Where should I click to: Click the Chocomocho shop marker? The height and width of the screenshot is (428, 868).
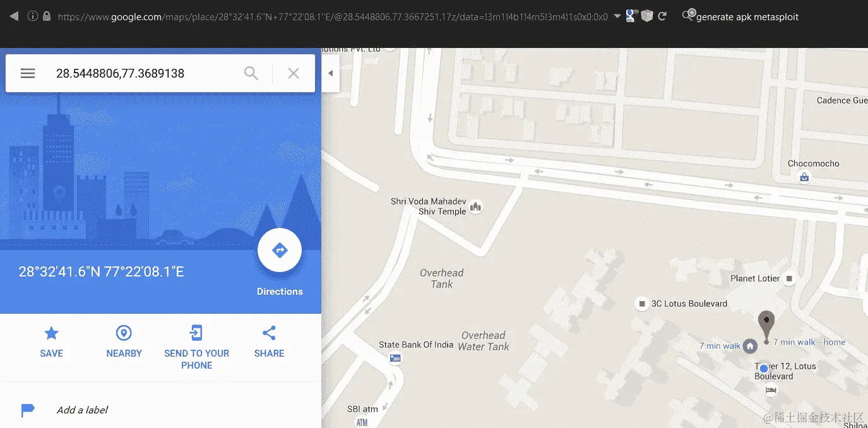pos(805,177)
